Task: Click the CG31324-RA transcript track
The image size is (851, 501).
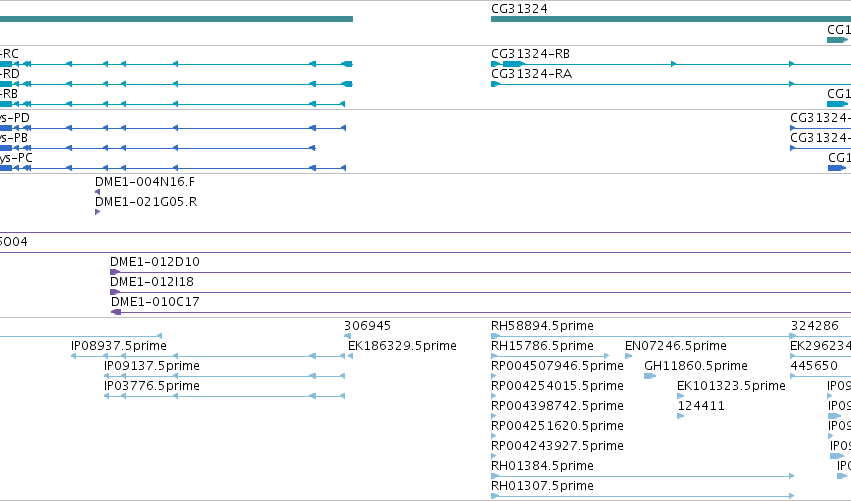Action: tap(671, 84)
